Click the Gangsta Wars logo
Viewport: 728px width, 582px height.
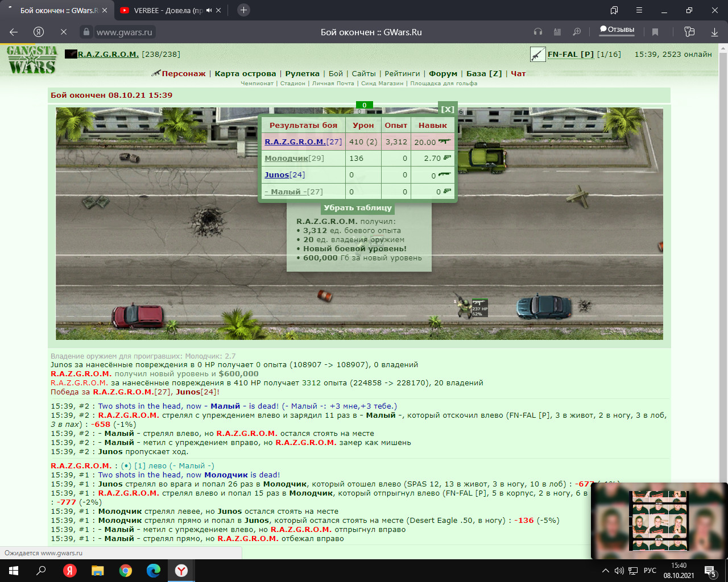(x=32, y=60)
